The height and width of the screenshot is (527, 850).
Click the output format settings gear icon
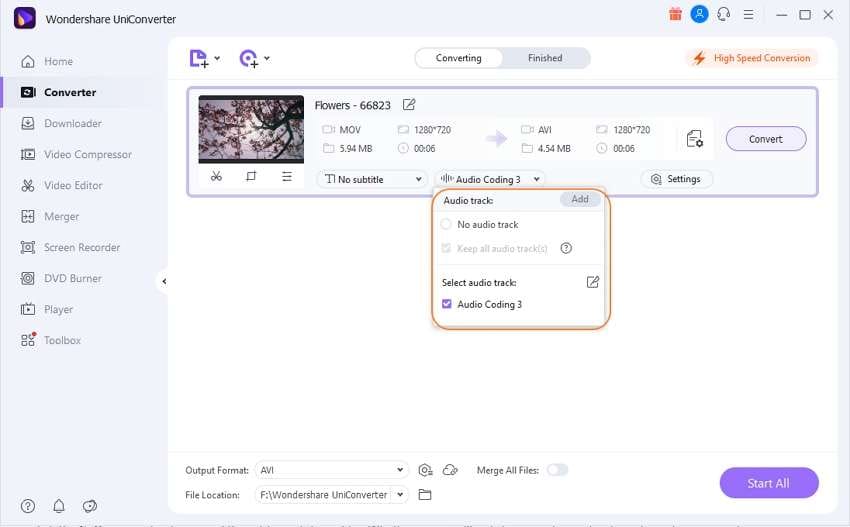(x=425, y=470)
